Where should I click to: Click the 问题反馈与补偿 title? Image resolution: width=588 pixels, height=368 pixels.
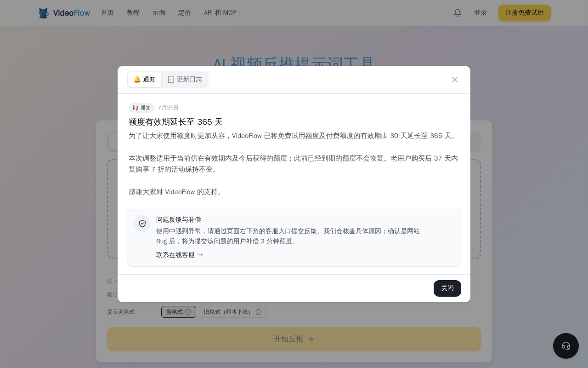(x=179, y=219)
